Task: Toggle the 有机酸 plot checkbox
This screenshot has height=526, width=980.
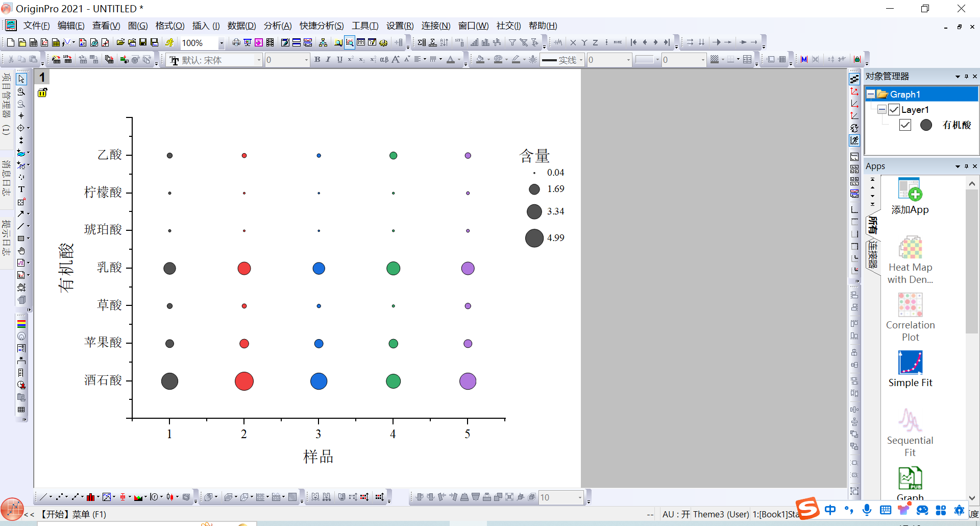Action: coord(905,125)
